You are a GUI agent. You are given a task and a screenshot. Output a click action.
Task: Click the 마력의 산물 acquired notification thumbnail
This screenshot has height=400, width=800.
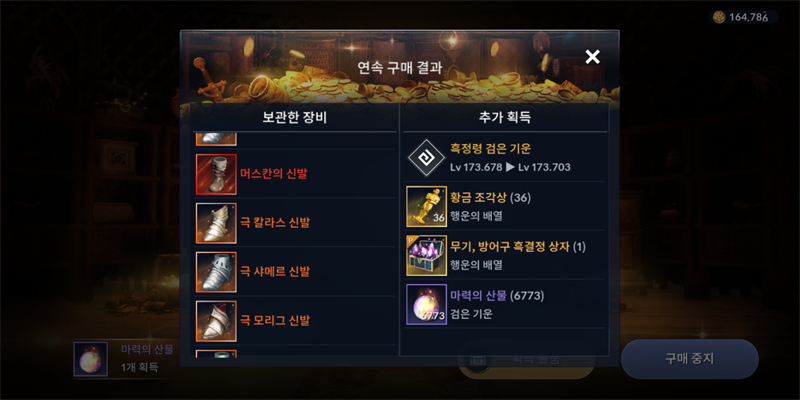coord(90,359)
